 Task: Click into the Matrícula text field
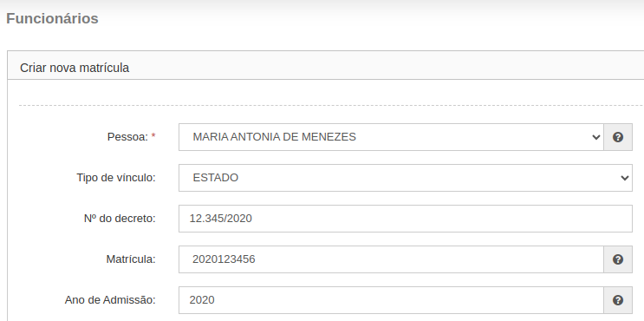(391, 259)
